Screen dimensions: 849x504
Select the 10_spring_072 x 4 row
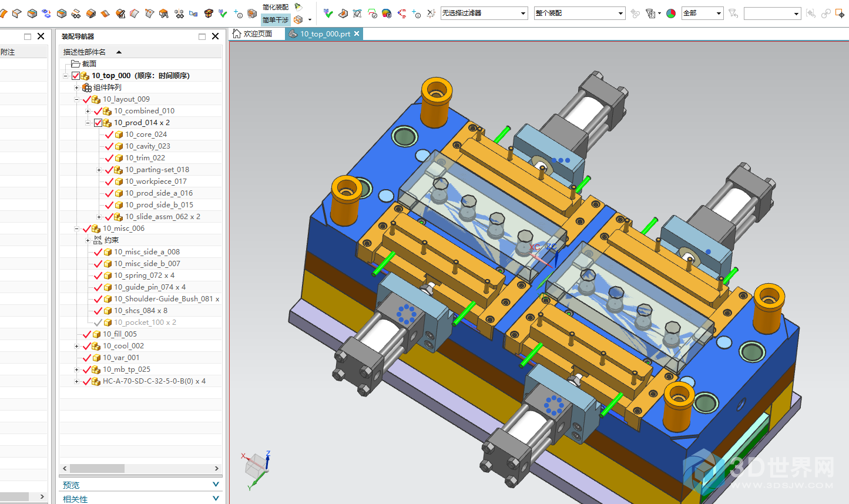point(141,275)
